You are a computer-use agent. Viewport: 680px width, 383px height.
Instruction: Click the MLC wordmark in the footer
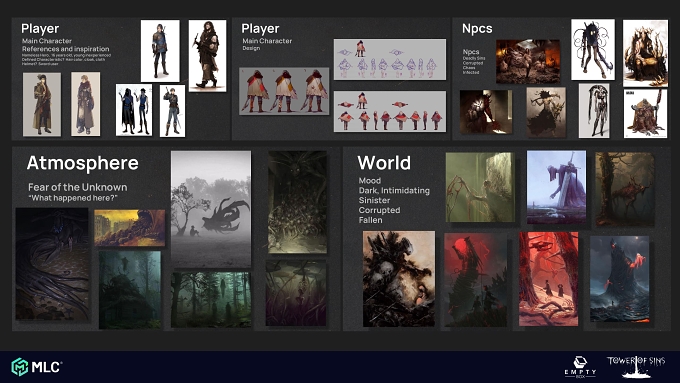pyautogui.click(x=46, y=367)
